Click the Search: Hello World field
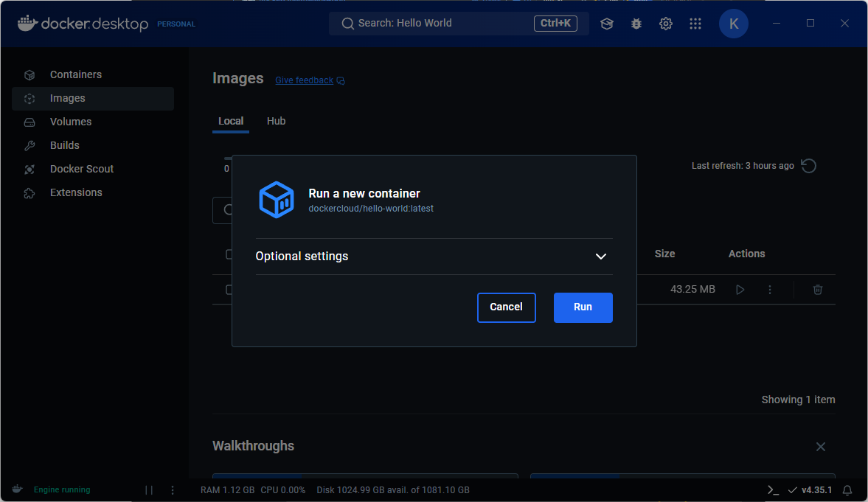868x502 pixels. (x=459, y=24)
